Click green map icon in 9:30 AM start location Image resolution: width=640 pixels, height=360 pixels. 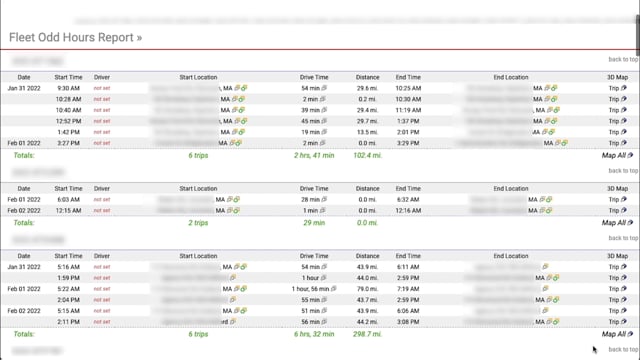[x=244, y=88]
